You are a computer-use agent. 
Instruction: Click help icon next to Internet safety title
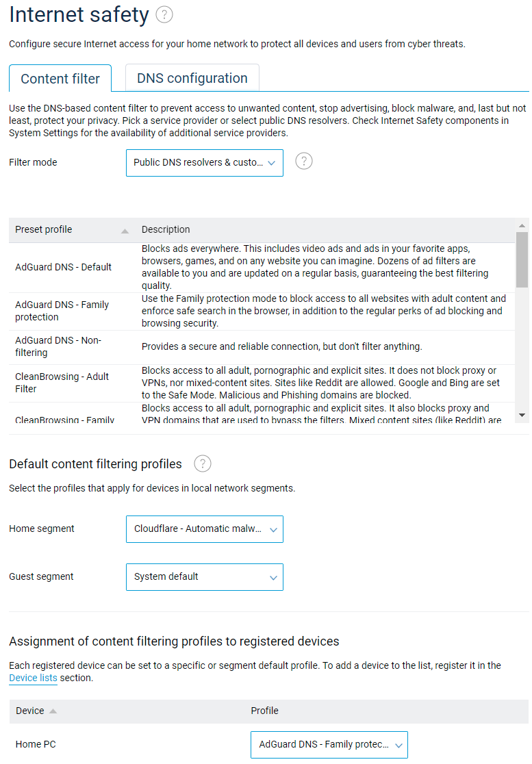coord(164,14)
